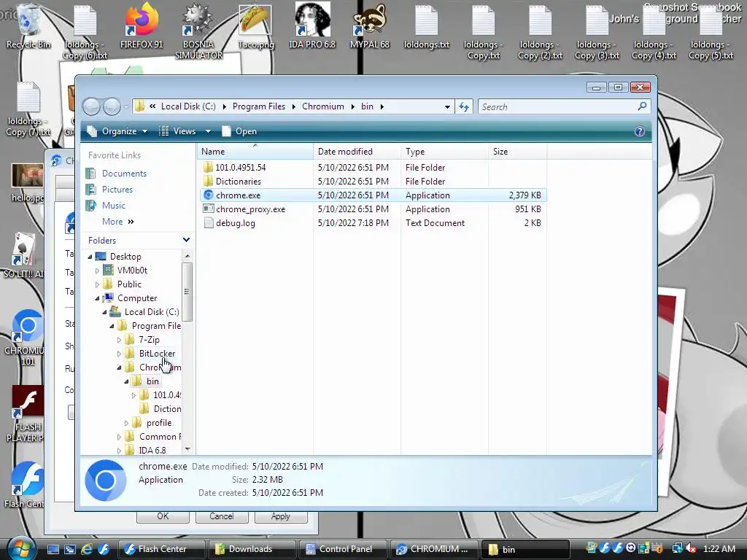Screen dimensions: 747x560
Task: Click Program Files breadcrumb segment
Action: tap(259, 106)
